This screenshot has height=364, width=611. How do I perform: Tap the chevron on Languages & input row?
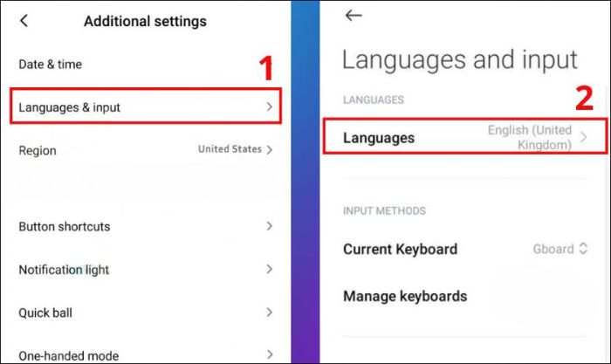point(269,106)
